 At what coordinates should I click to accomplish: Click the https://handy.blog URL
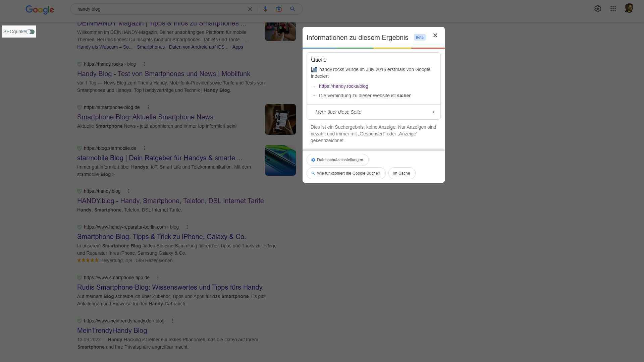(x=102, y=191)
